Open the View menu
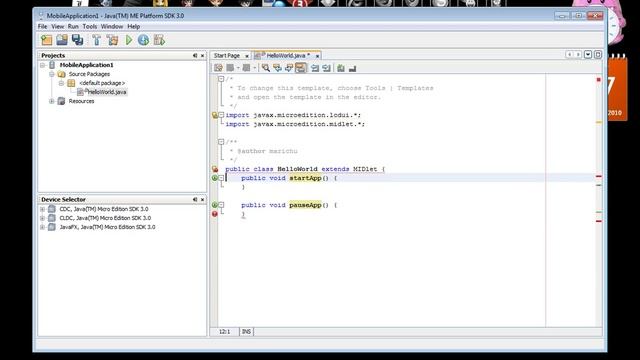 click(58, 26)
